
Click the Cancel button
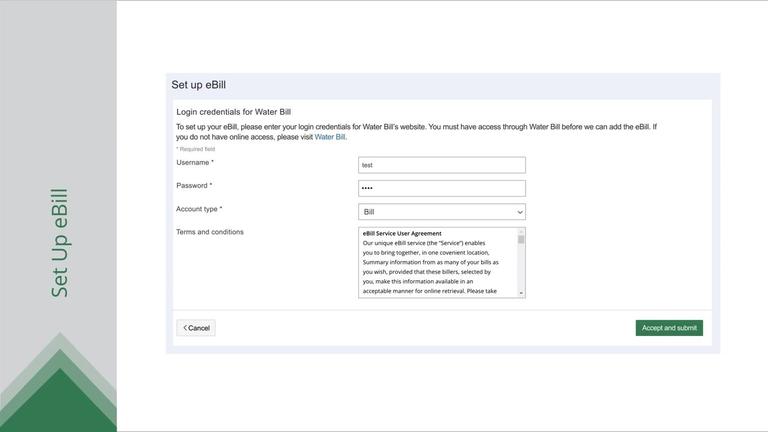pyautogui.click(x=196, y=328)
